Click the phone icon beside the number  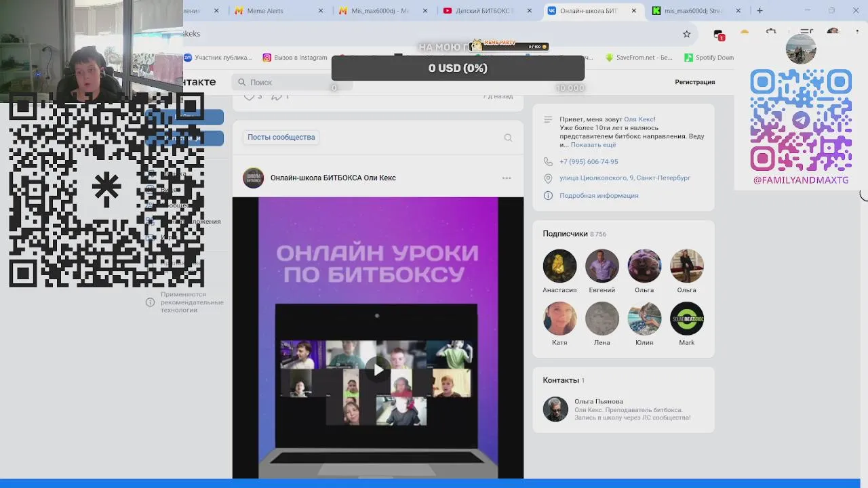(x=548, y=162)
